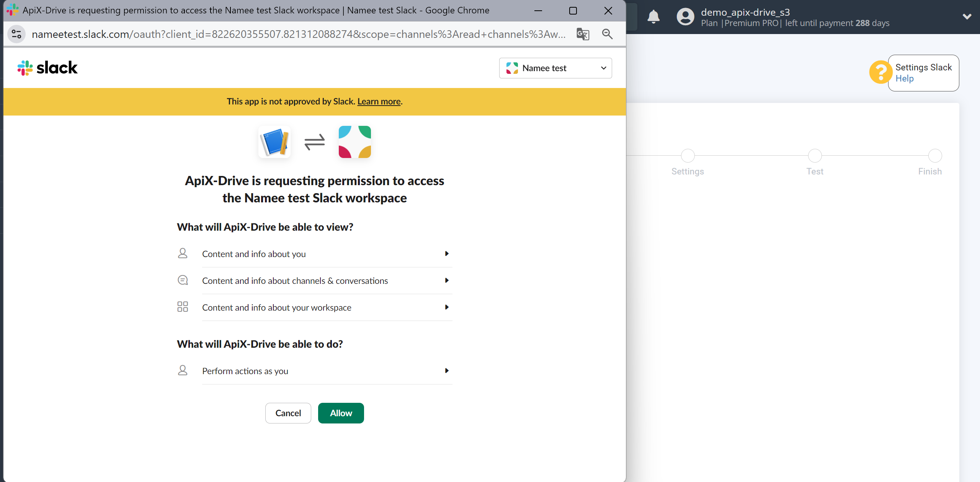Click the ApiX-Drive app icon

tap(274, 142)
